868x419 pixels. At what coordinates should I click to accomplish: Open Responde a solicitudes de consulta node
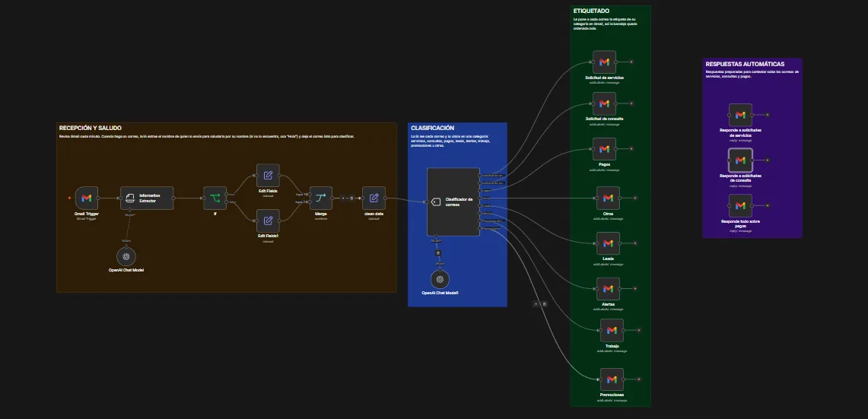tap(740, 160)
